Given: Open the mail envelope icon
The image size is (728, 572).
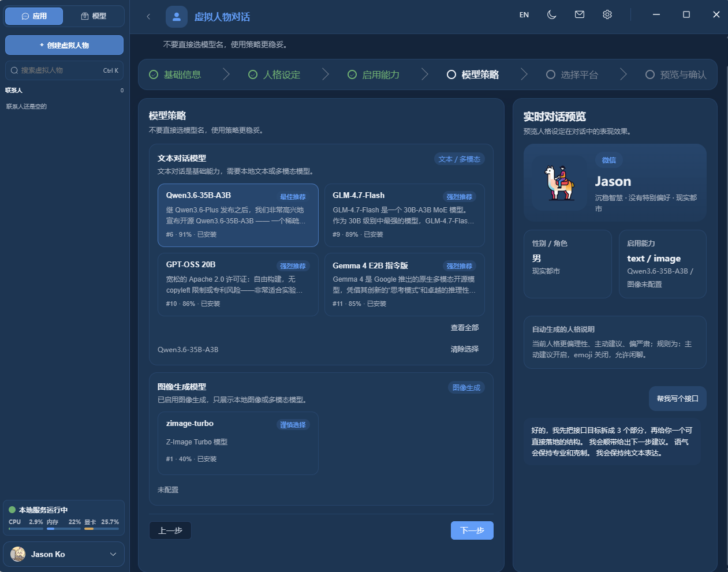Looking at the screenshot, I should 580,15.
